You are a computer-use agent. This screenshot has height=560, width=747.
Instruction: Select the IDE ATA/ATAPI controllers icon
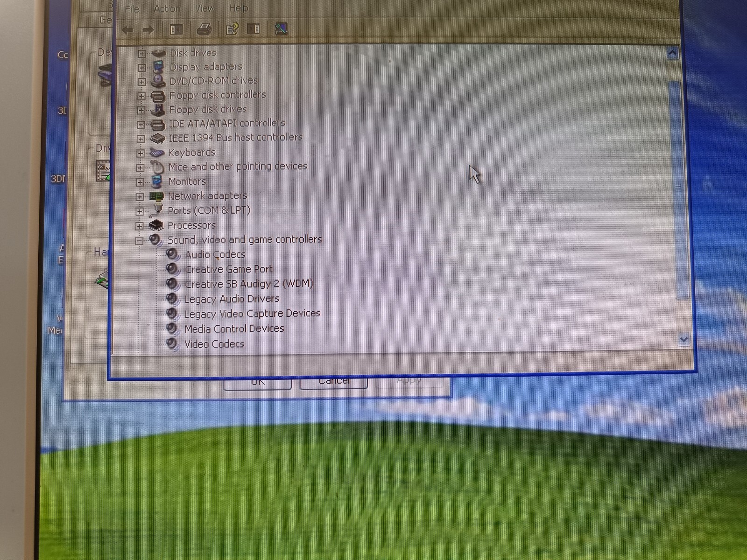[x=158, y=124]
